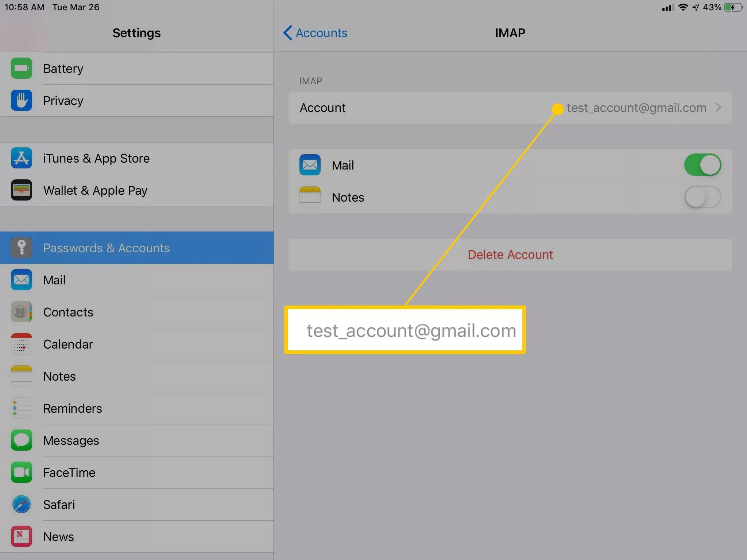Tap test_account@gmail.com in the Account row
Screen dimensions: 747x560
coord(636,108)
